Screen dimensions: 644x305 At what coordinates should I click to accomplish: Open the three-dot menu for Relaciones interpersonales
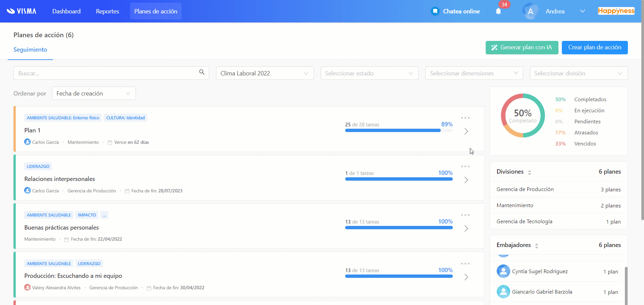[x=465, y=167]
